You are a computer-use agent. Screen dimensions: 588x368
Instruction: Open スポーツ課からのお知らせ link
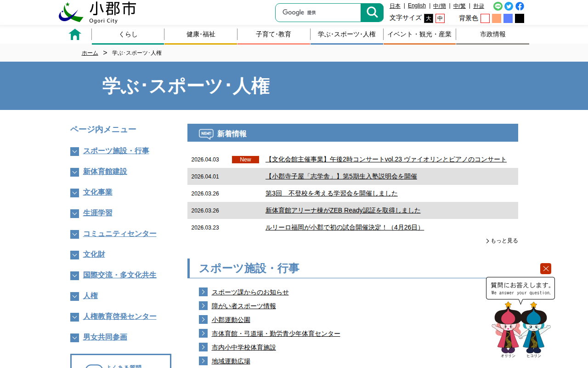pos(250,292)
